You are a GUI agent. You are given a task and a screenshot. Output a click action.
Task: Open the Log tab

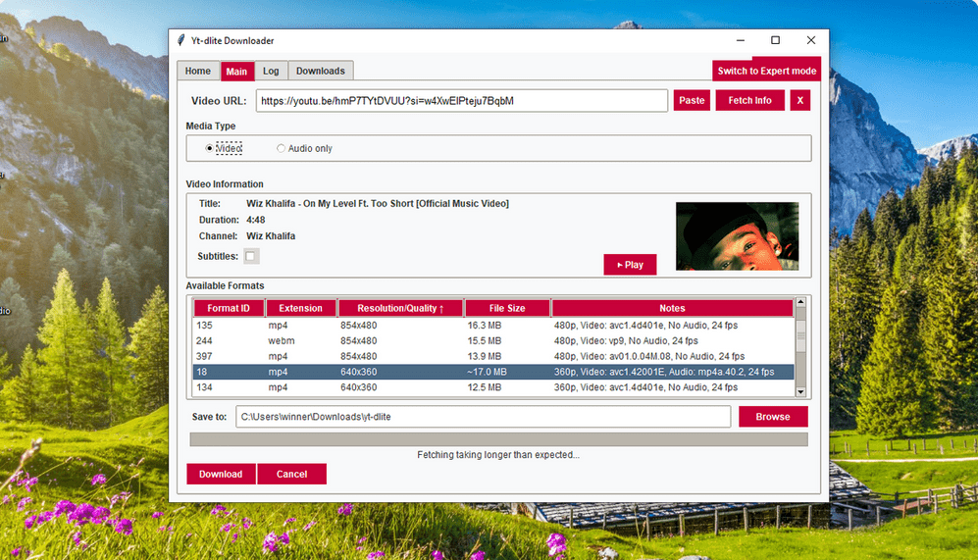(271, 71)
